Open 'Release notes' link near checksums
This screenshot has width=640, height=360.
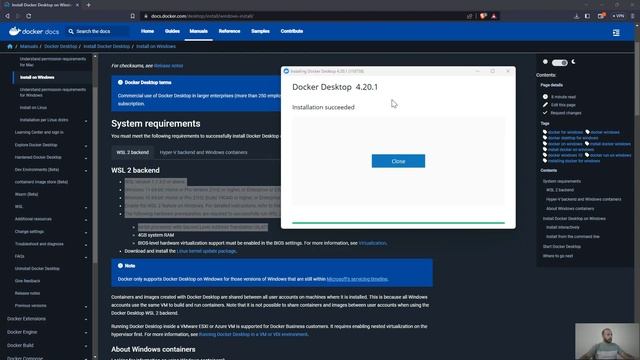(169, 66)
